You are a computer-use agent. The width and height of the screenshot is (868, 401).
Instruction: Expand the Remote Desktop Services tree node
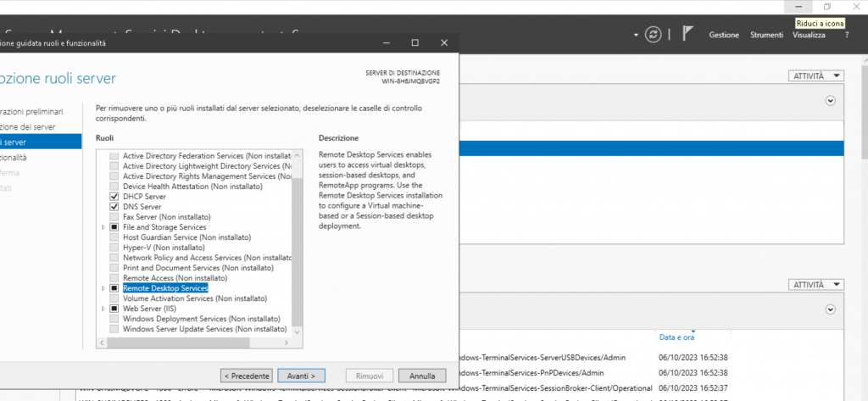(x=103, y=288)
